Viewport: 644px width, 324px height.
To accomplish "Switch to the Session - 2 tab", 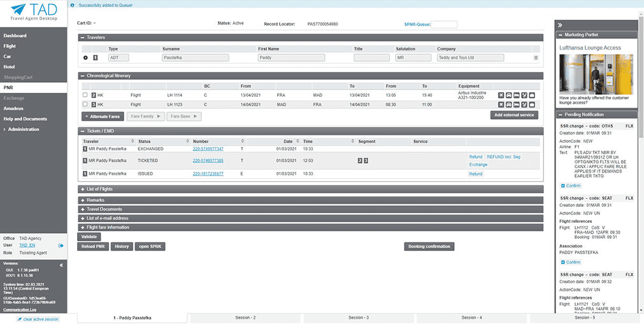I will point(245,317).
